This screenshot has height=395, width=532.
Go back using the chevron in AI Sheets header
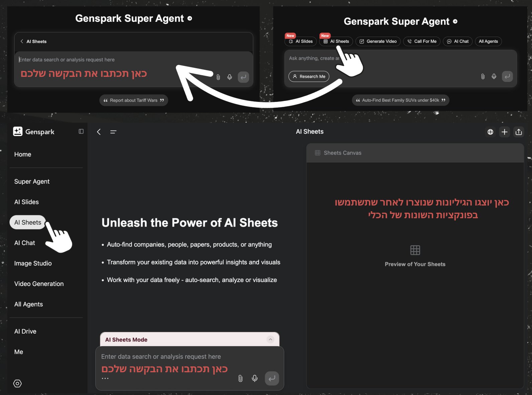[x=99, y=132]
